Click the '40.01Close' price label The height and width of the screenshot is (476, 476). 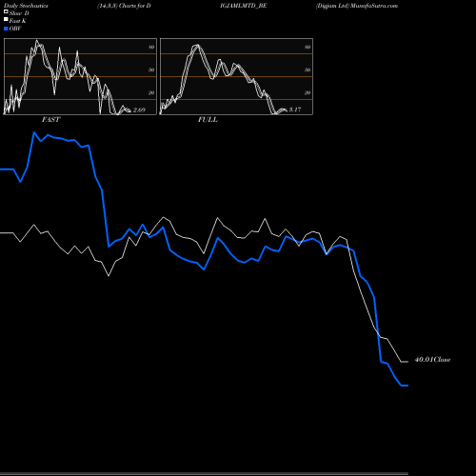point(432,360)
